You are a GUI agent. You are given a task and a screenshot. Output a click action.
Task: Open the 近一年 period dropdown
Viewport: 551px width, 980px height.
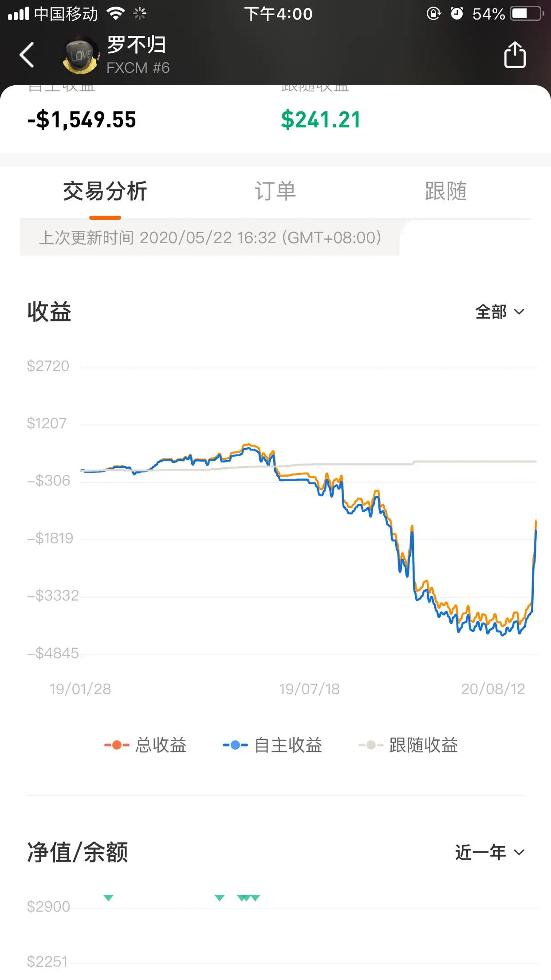490,853
